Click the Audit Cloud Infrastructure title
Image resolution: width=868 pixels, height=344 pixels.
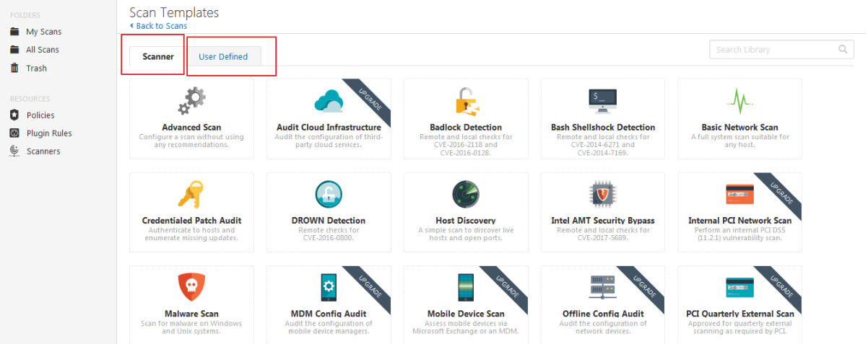329,128
